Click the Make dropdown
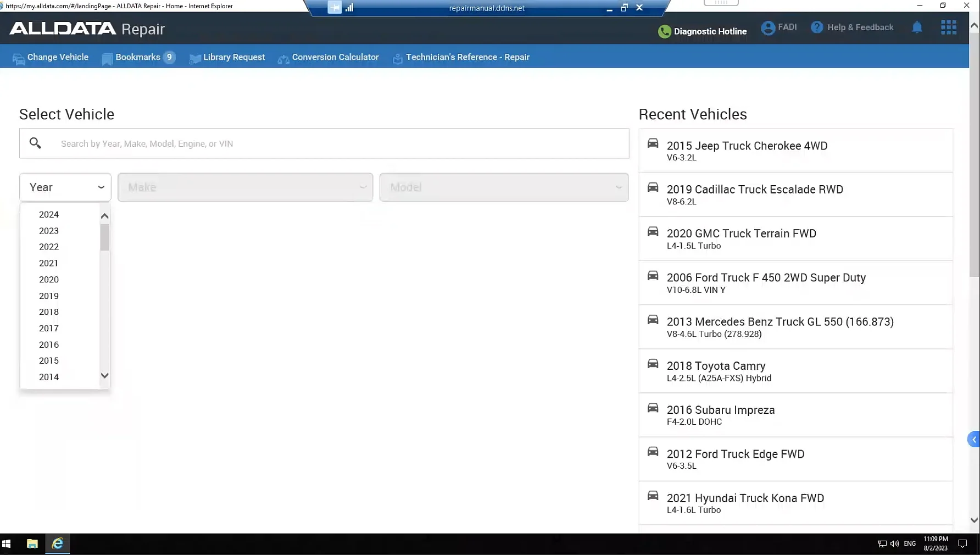 (x=245, y=187)
